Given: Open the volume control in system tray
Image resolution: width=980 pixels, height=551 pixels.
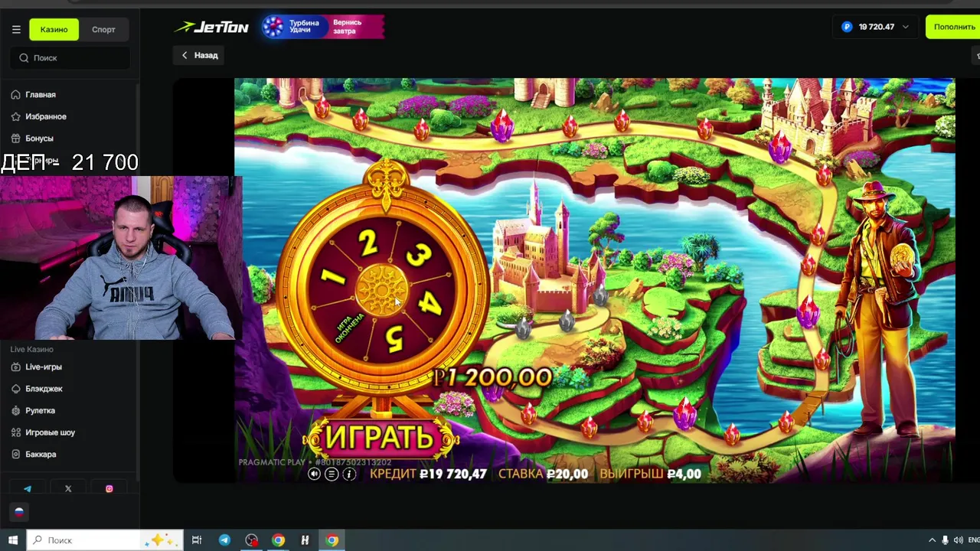Looking at the screenshot, I should click(x=959, y=540).
